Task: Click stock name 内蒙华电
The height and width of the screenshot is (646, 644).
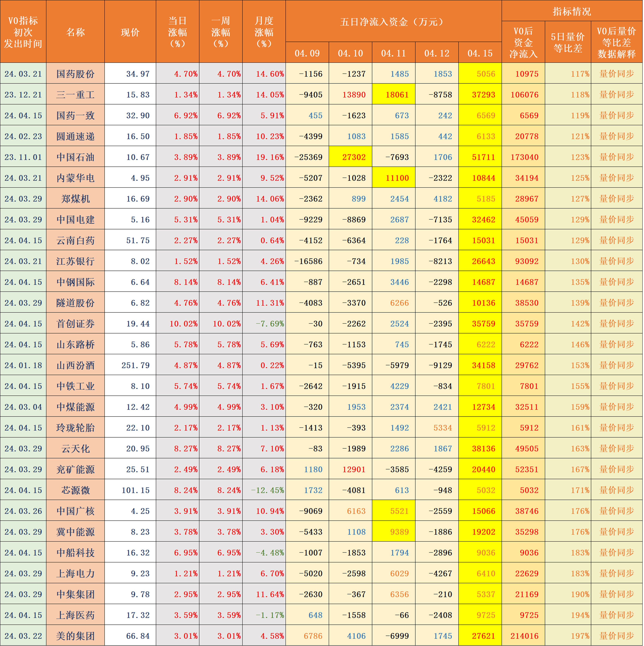Action: tap(76, 178)
